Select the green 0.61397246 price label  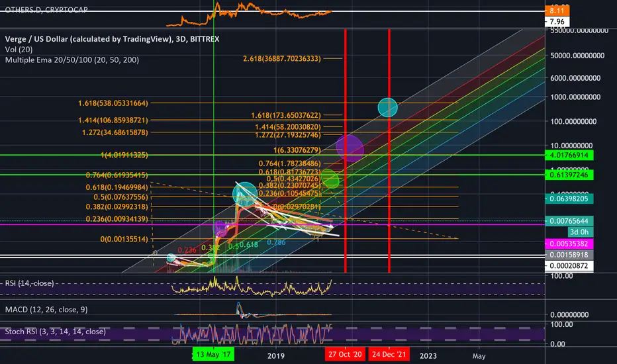(x=569, y=175)
